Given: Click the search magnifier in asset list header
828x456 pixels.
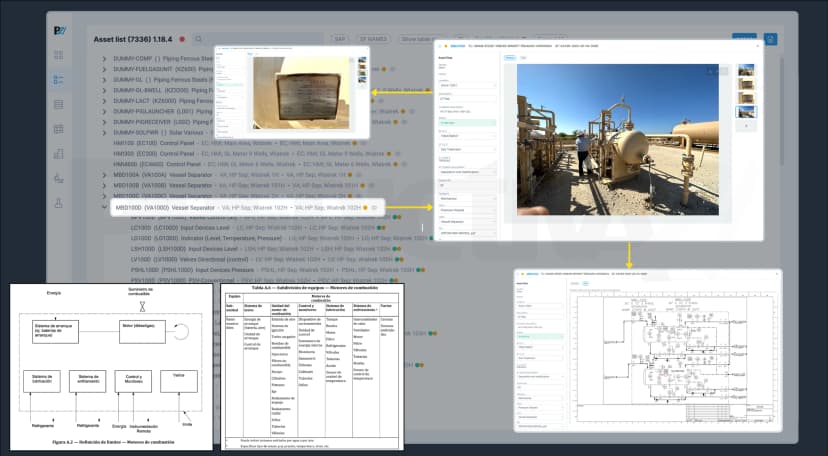Looking at the screenshot, I should [198, 39].
